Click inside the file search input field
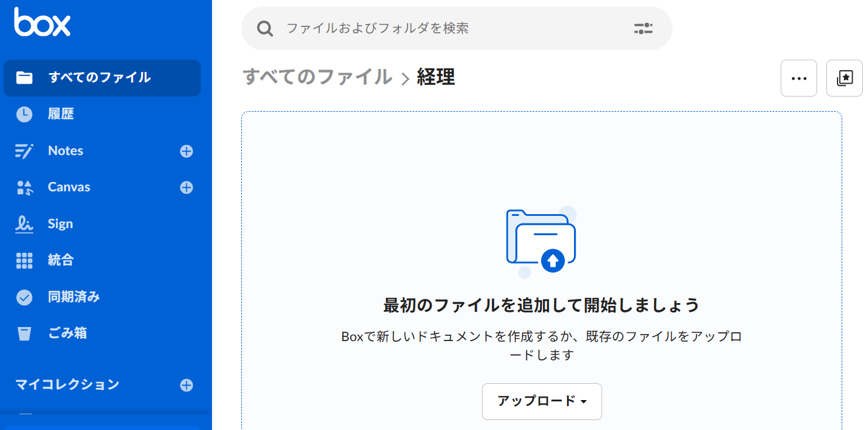 [410, 28]
